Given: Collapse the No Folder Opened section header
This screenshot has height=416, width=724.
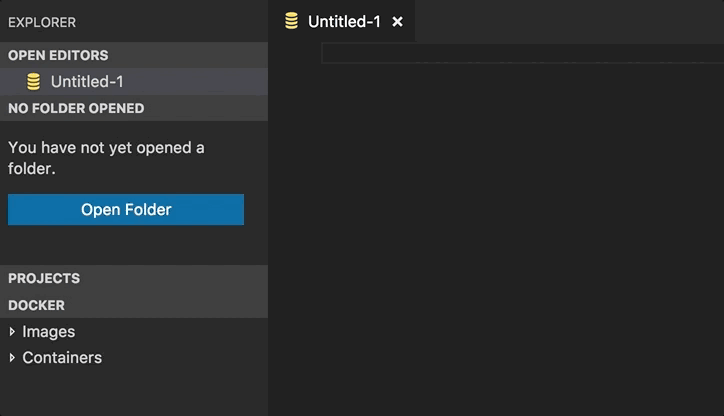Looking at the screenshot, I should 134,108.
